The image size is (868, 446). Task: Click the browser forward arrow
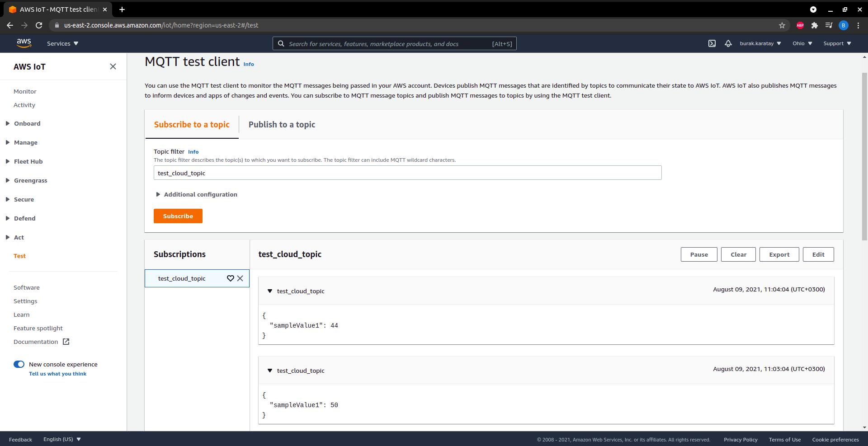pos(24,25)
